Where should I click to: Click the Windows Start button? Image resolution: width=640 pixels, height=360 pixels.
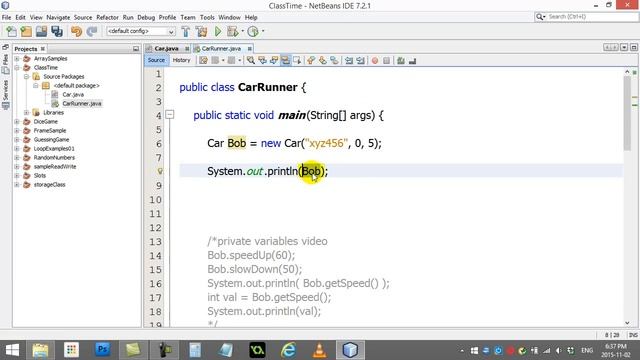[x=12, y=350]
